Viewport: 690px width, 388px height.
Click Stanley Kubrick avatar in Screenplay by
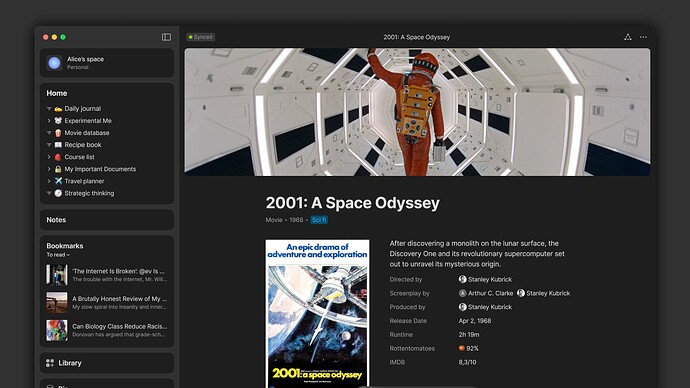tap(521, 293)
